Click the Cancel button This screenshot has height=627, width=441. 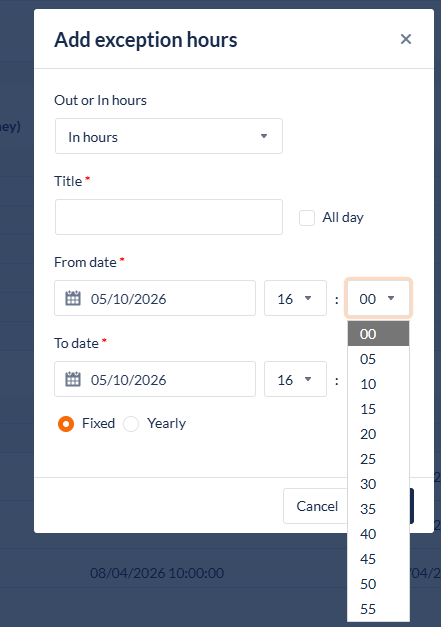pos(317,506)
